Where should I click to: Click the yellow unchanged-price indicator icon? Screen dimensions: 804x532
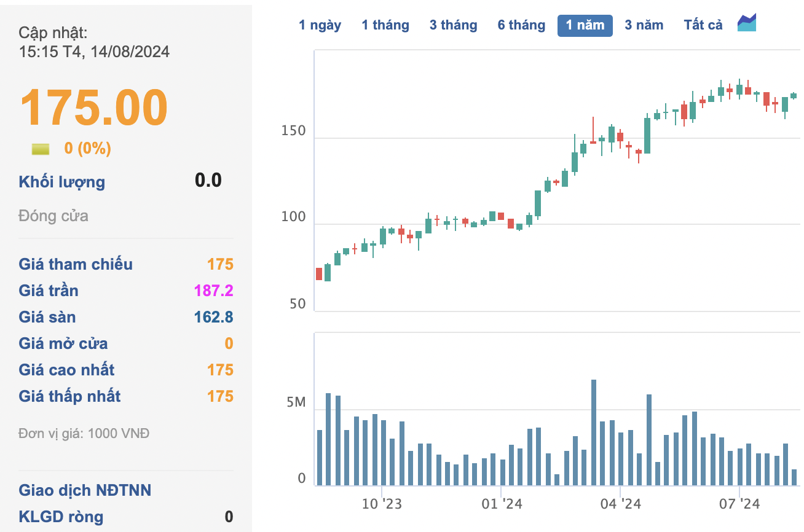pyautogui.click(x=41, y=149)
